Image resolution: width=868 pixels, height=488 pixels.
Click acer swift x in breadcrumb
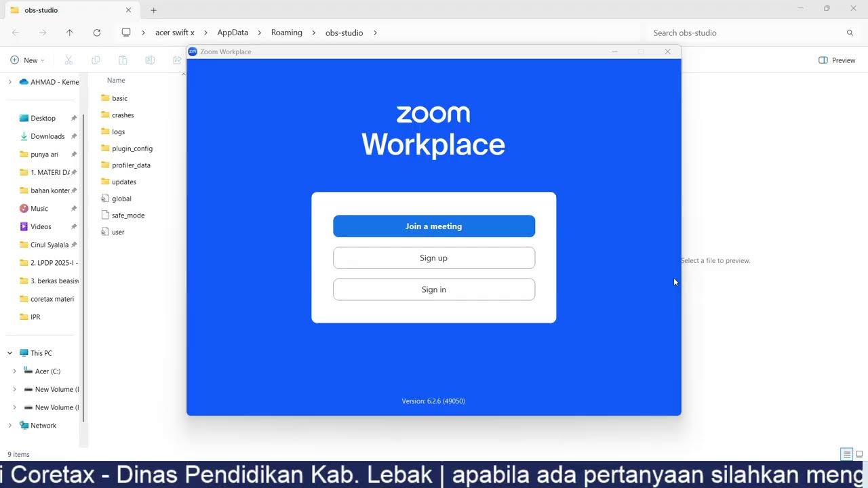click(175, 33)
